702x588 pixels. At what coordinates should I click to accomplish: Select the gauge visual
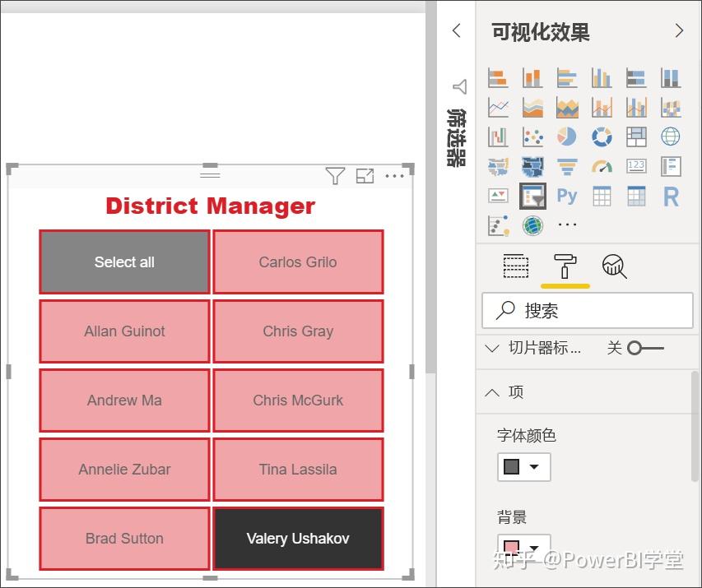[602, 166]
